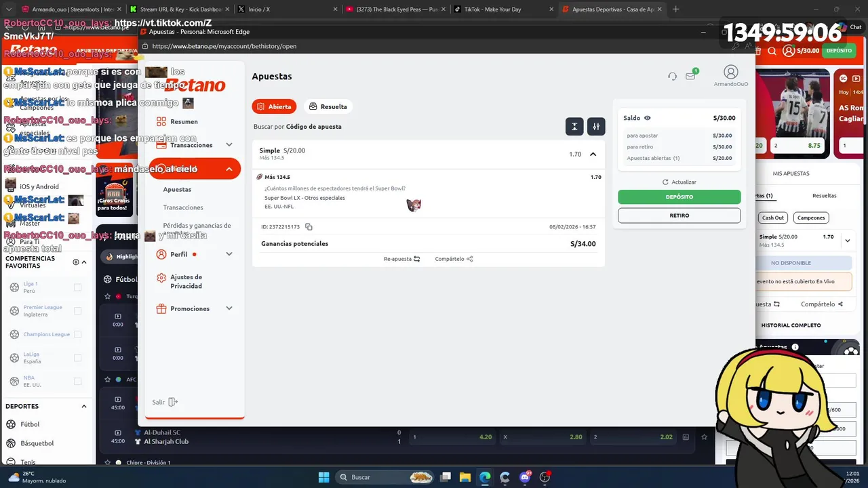This screenshot has height=488, width=868.
Task: Check the NBA EE. UU. checkbox
Action: click(77, 382)
